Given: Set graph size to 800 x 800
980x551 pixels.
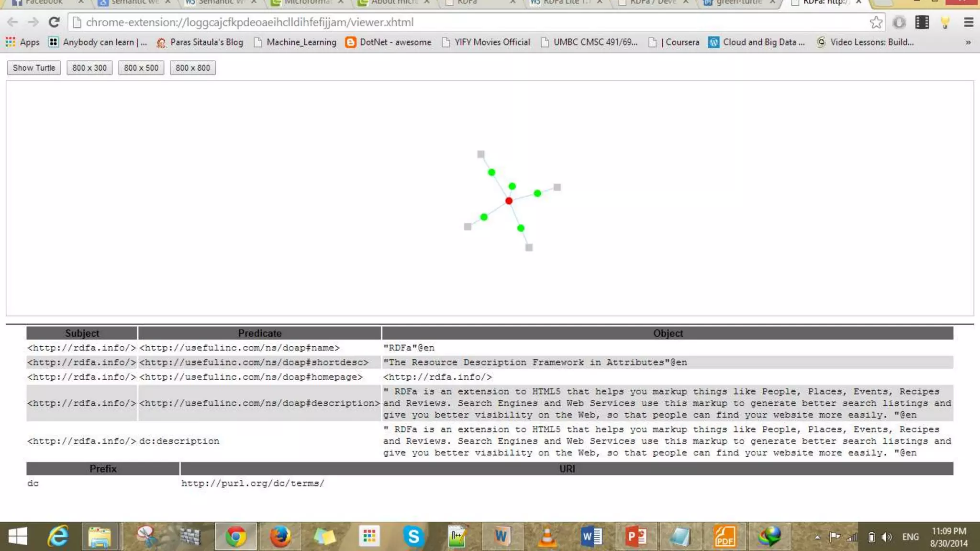Looking at the screenshot, I should click(193, 68).
